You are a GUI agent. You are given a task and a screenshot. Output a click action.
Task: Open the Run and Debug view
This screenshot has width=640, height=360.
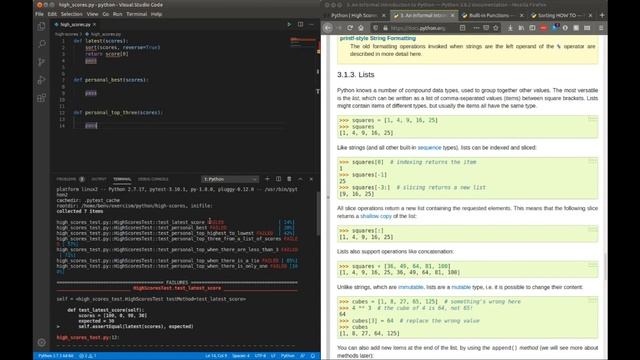click(41, 80)
